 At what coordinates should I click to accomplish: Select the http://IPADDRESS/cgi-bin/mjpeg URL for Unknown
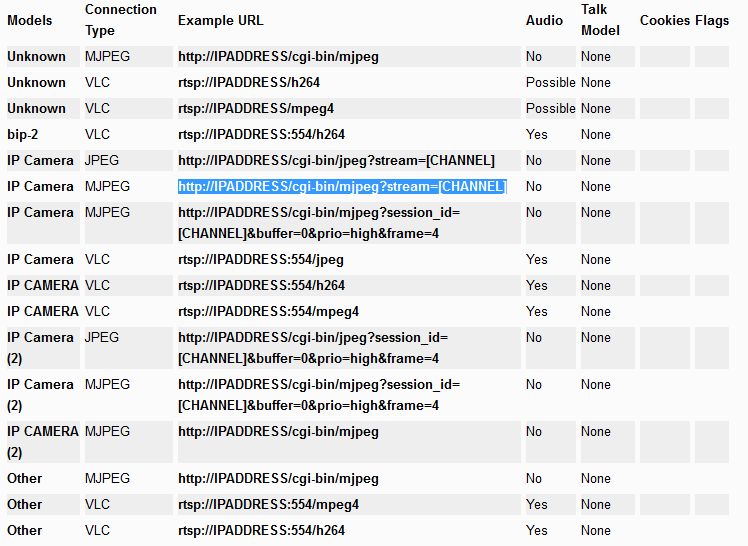[x=278, y=57]
